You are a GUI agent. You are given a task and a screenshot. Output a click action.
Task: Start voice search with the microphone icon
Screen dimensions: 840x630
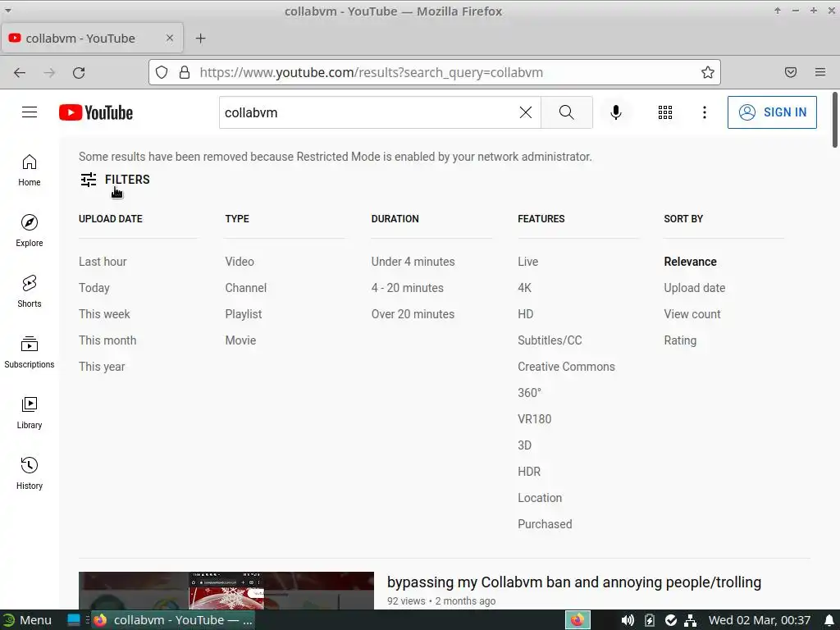(x=616, y=112)
